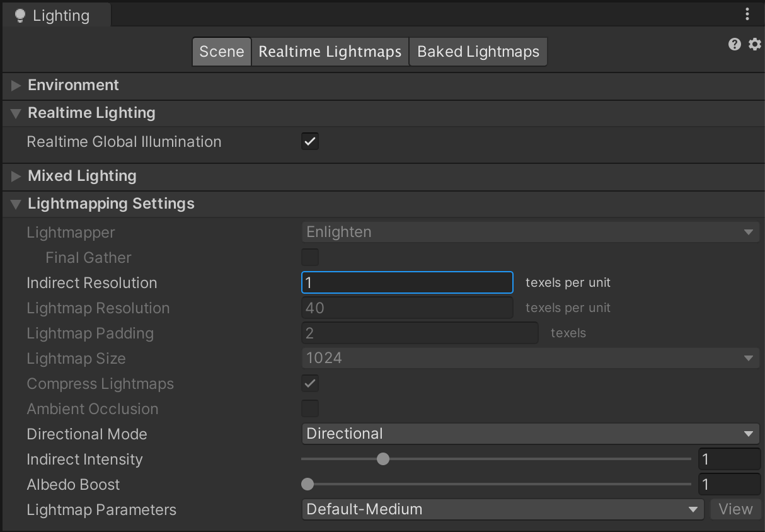765x532 pixels.
Task: Open the Lighting help documentation icon
Action: [734, 44]
